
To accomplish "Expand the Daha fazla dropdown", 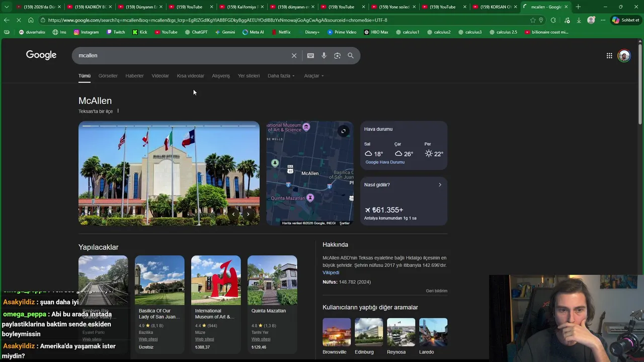I will coord(281,76).
